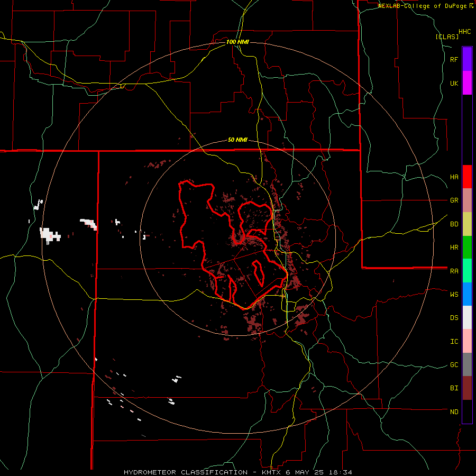
Task: Click the [CLAS] label
Action: tap(447, 36)
